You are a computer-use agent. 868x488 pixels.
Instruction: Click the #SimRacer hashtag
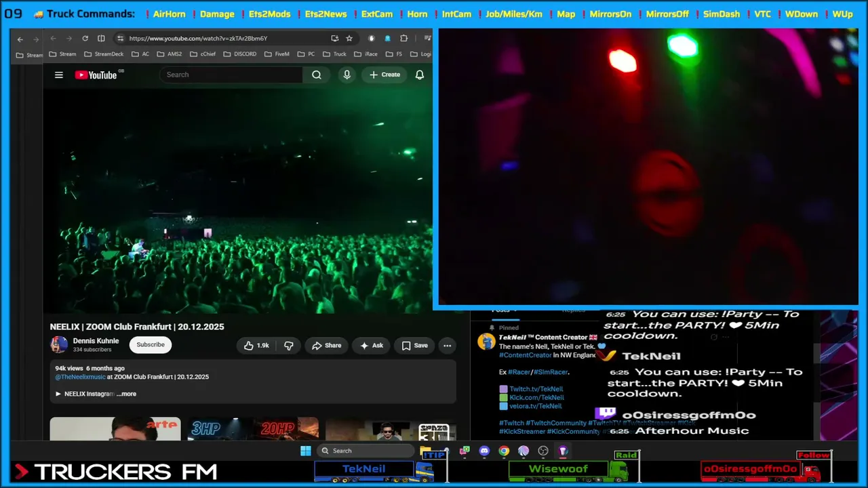(x=551, y=372)
